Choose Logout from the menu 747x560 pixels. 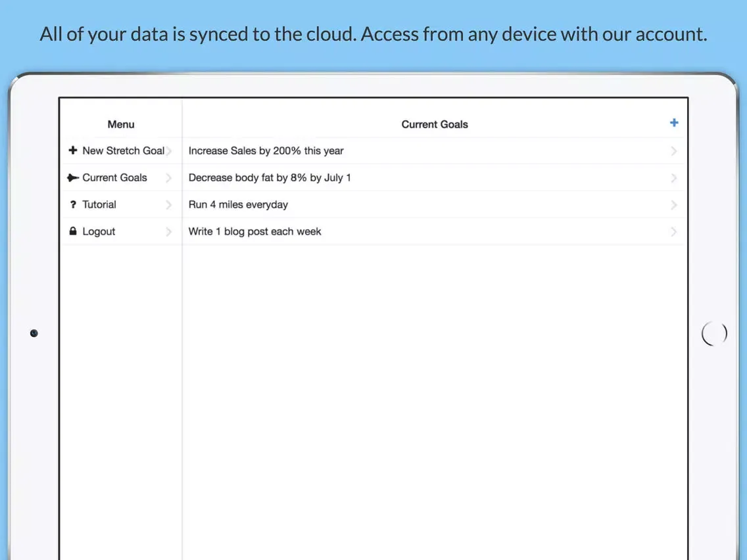pos(120,231)
